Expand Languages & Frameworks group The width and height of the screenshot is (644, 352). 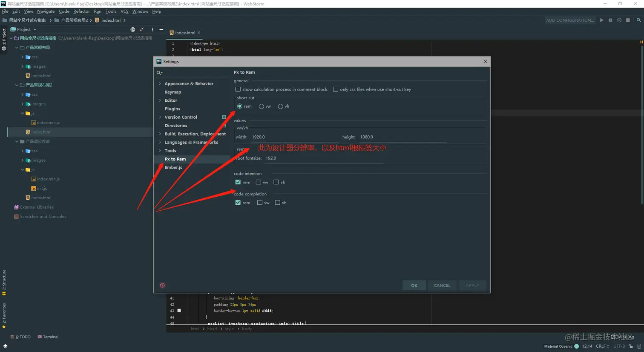[160, 142]
